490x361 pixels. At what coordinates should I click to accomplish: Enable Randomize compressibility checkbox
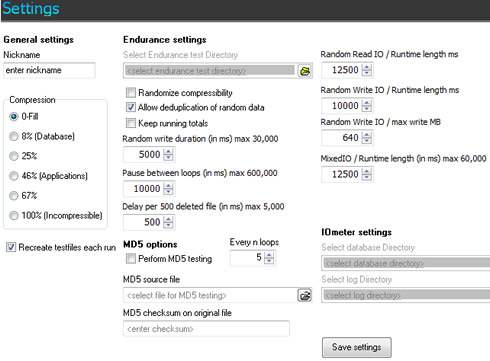click(131, 92)
